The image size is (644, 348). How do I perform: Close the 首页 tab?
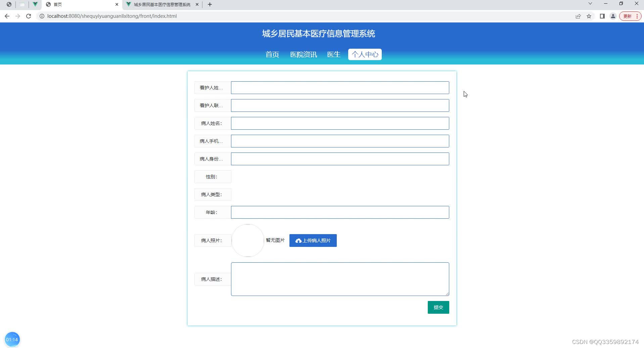point(117,4)
